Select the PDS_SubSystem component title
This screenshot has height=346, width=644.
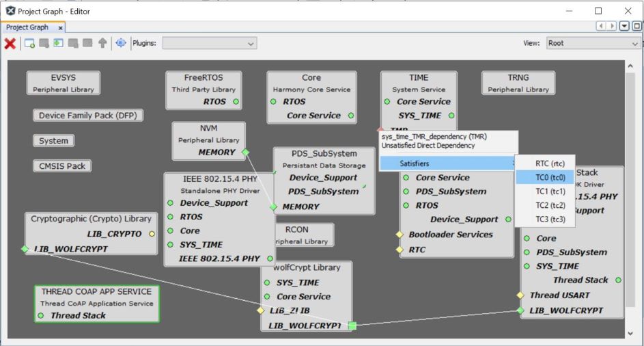pyautogui.click(x=324, y=153)
